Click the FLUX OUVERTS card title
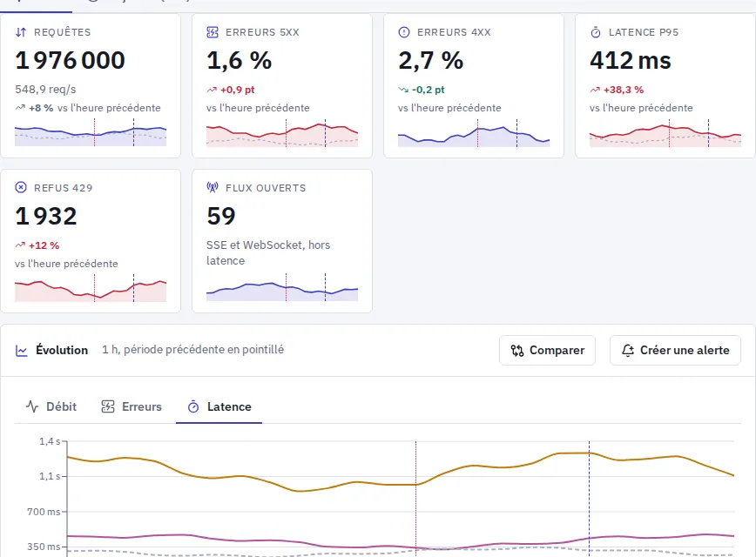The width and height of the screenshot is (756, 557). pos(266,188)
